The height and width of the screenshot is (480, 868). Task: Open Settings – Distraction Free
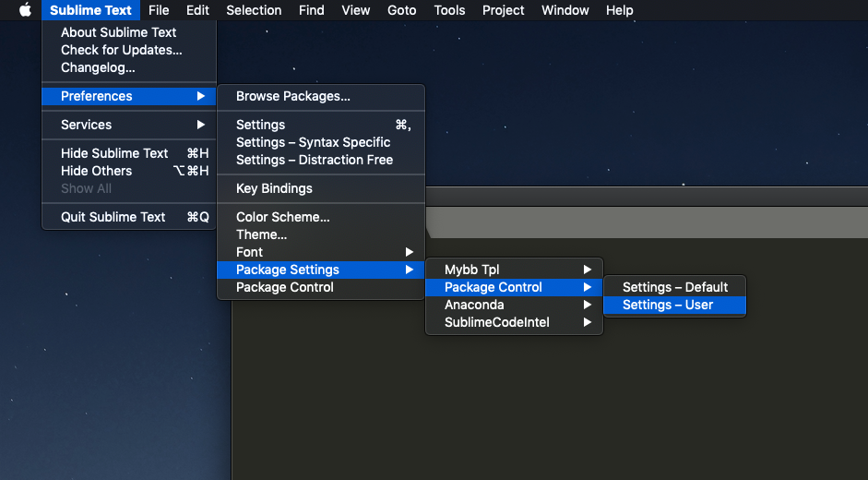(314, 160)
